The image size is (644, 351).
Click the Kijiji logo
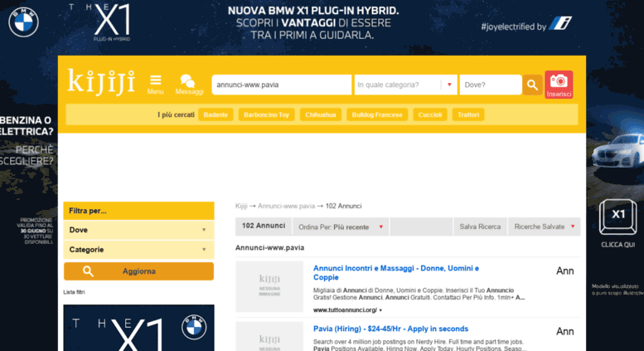pyautogui.click(x=101, y=82)
